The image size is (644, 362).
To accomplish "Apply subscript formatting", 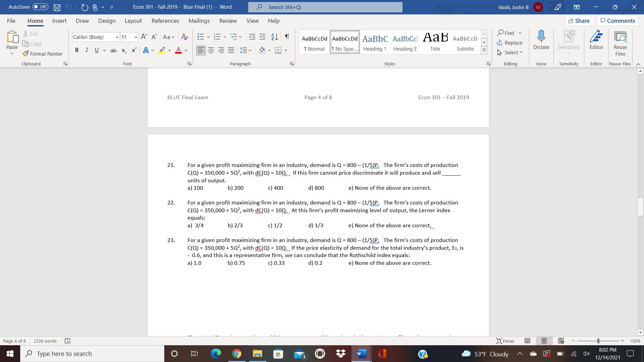I will coord(123,50).
